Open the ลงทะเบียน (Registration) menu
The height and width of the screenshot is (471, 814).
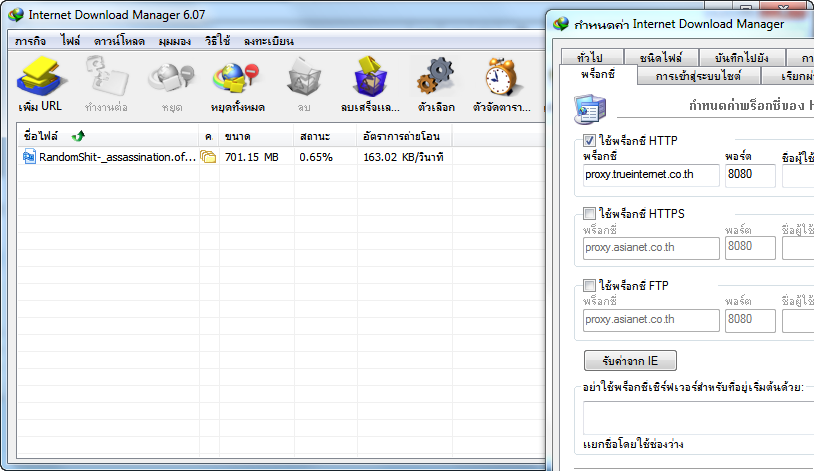[269, 41]
